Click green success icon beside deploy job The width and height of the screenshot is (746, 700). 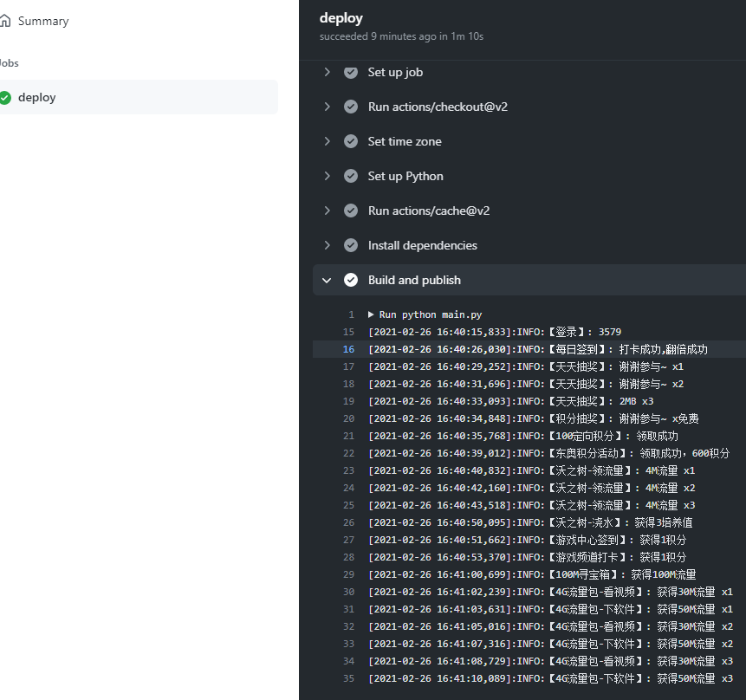[x=5, y=98]
